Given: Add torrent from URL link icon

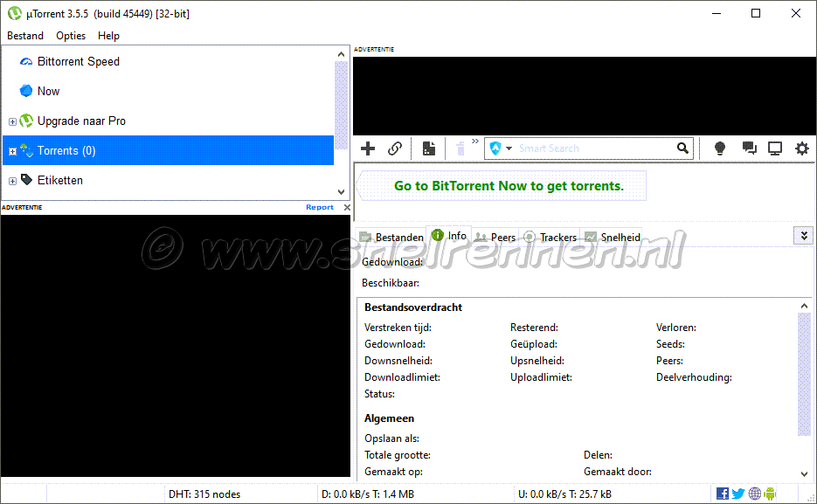Looking at the screenshot, I should click(x=394, y=148).
